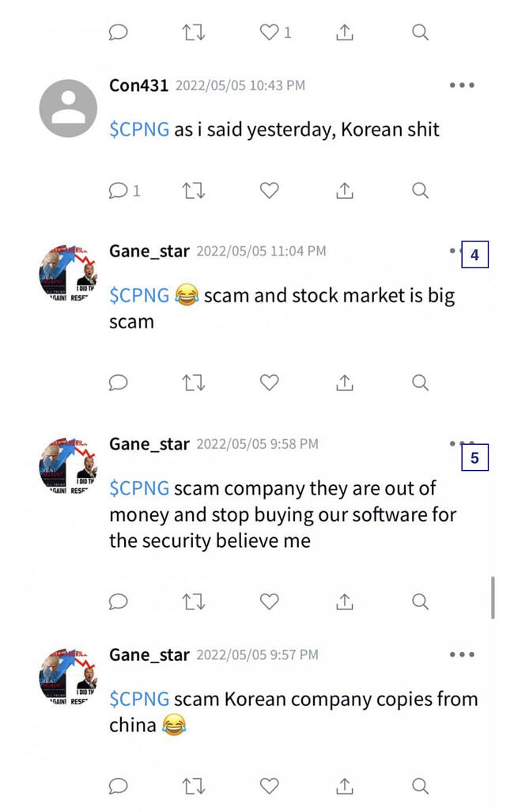
Task: Like the 'out of money' post
Action: click(x=270, y=601)
